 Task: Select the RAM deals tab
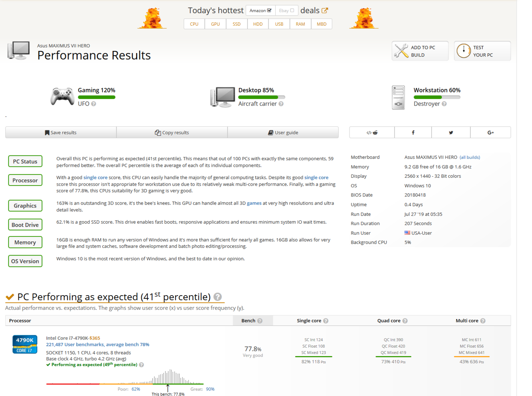point(301,24)
